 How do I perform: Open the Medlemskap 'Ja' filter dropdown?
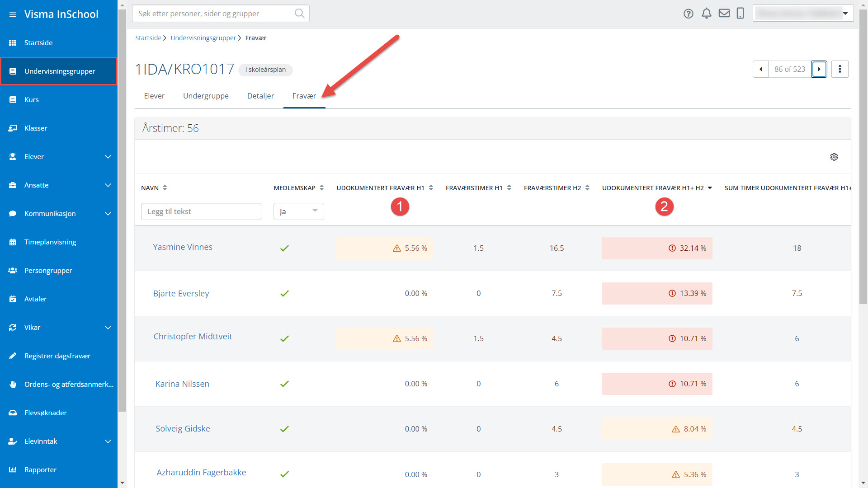(x=298, y=211)
